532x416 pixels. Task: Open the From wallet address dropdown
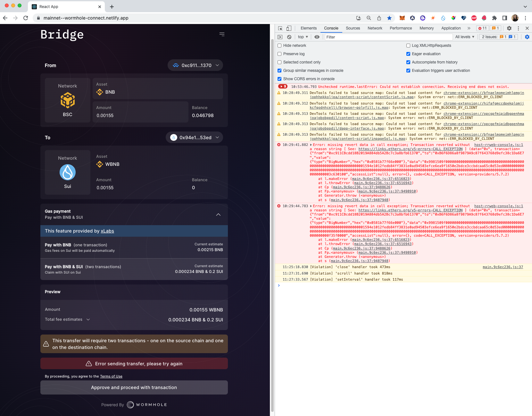(x=195, y=65)
